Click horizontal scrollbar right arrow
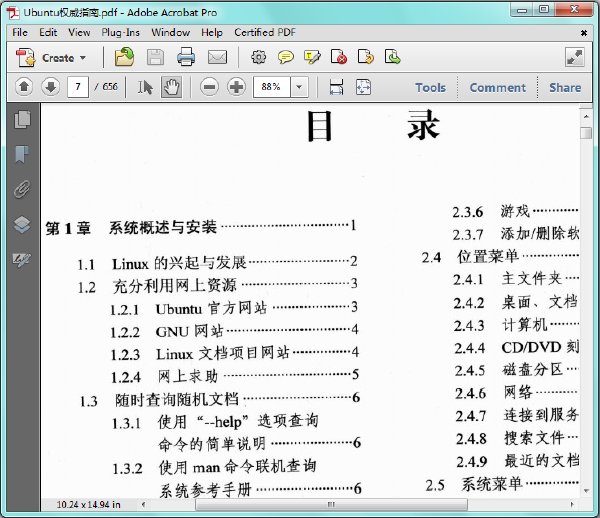600x518 pixels. (572, 505)
